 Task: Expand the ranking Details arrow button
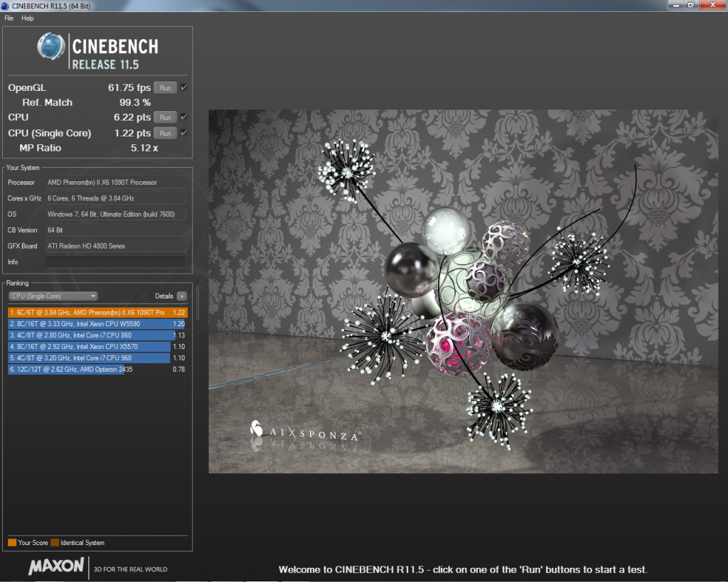pyautogui.click(x=182, y=296)
